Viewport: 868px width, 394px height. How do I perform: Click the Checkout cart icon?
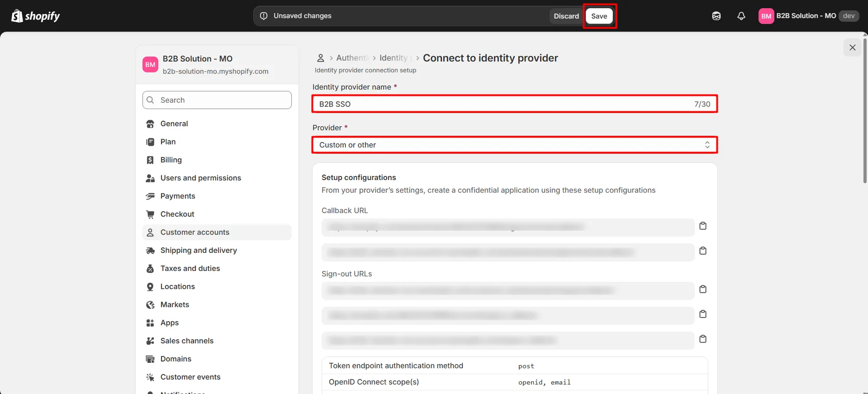(x=150, y=214)
